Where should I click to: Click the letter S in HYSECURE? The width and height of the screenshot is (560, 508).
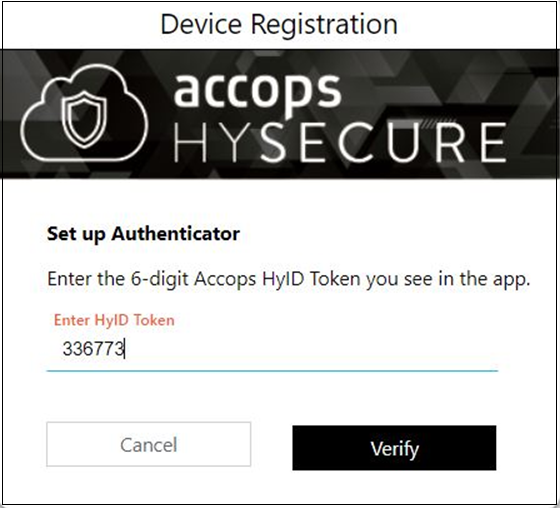click(273, 142)
